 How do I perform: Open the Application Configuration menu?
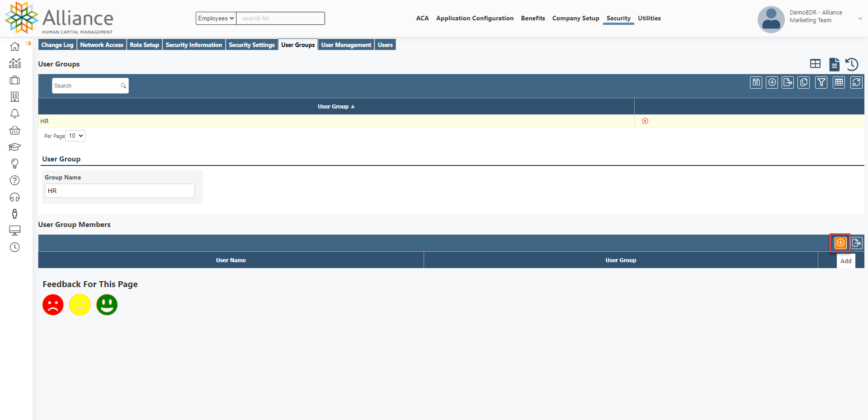point(475,18)
